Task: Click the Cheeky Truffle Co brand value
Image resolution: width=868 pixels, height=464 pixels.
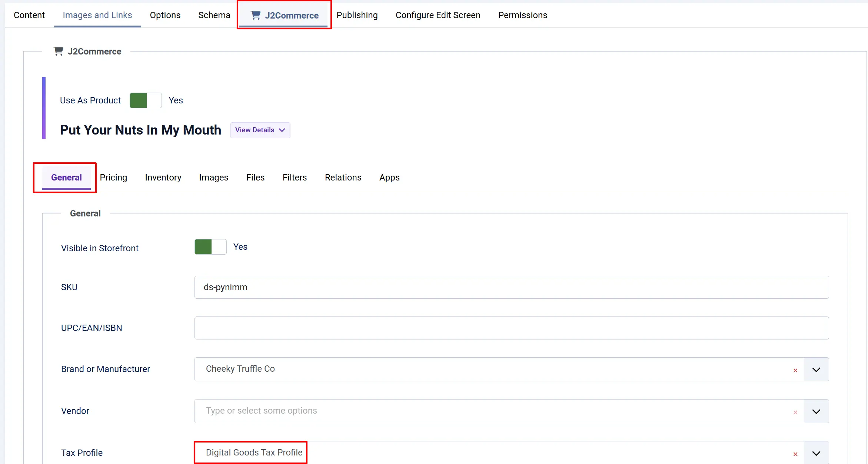Action: 240,369
